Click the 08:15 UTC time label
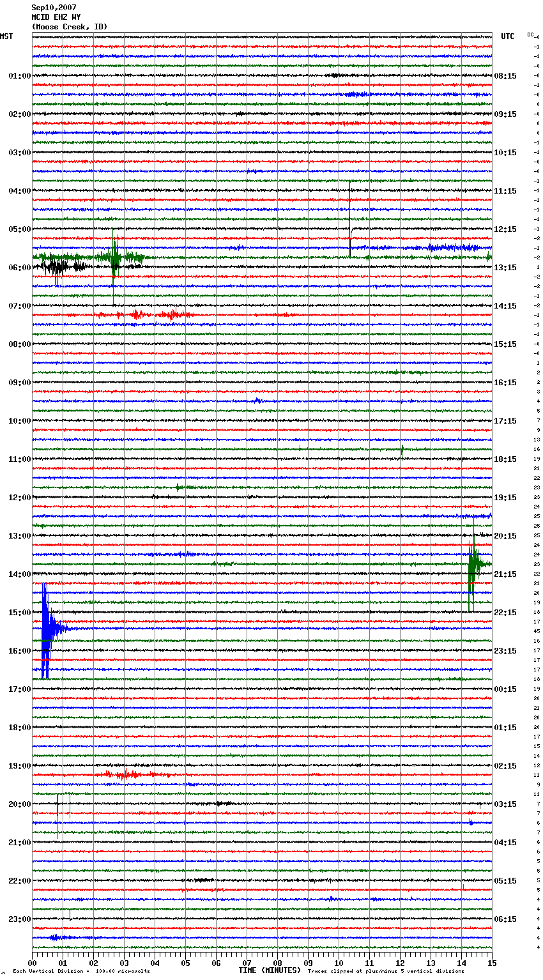 click(x=505, y=76)
